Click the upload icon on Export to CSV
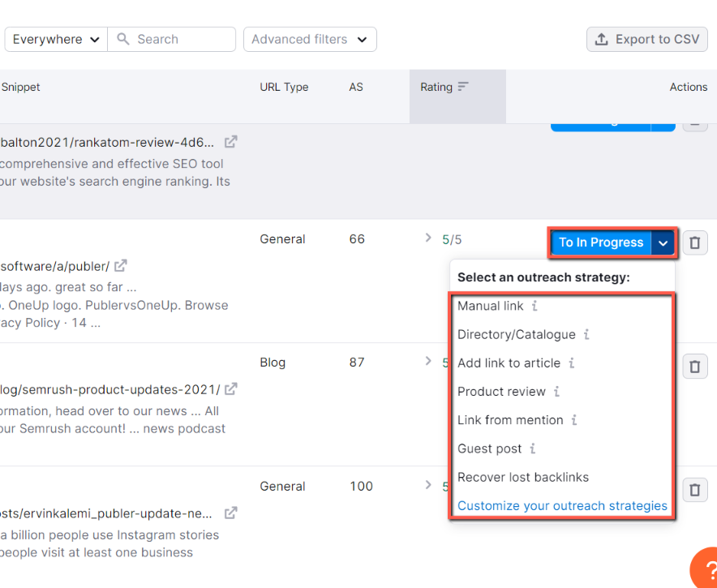This screenshot has width=717, height=588. [602, 38]
